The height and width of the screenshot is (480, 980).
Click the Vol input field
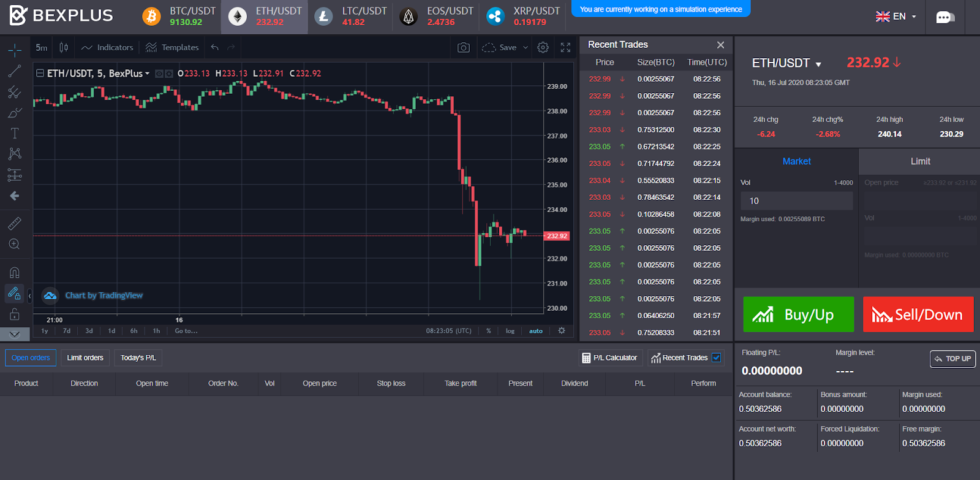coord(796,201)
